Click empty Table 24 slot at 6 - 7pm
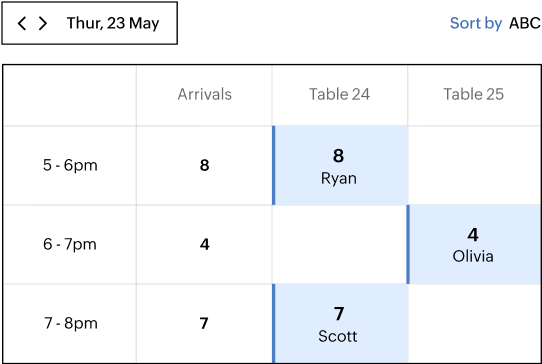 click(x=340, y=244)
